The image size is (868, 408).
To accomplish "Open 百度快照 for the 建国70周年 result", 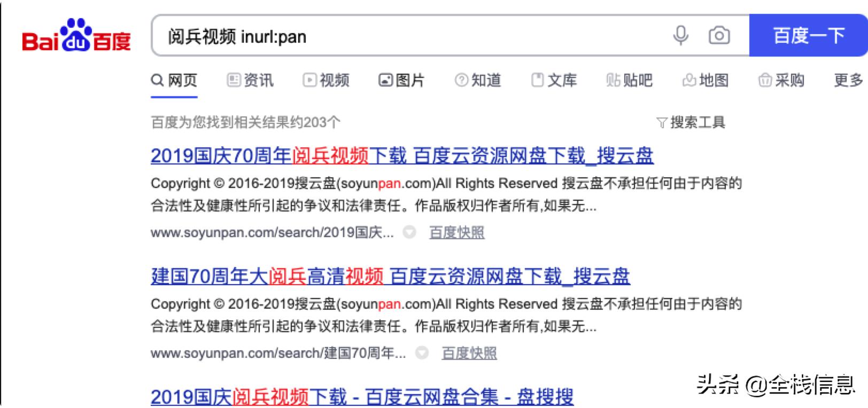I will coord(469,354).
